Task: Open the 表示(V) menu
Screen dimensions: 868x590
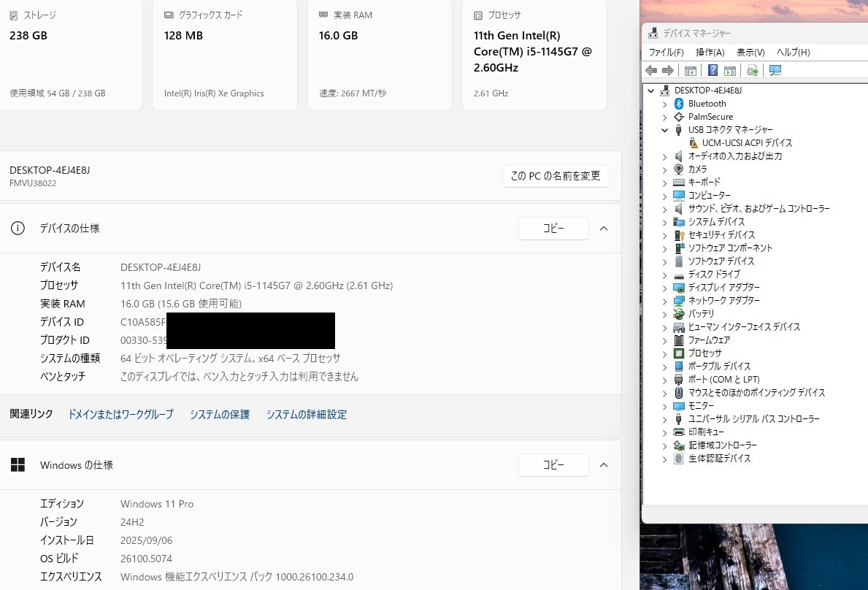Action: (x=750, y=52)
